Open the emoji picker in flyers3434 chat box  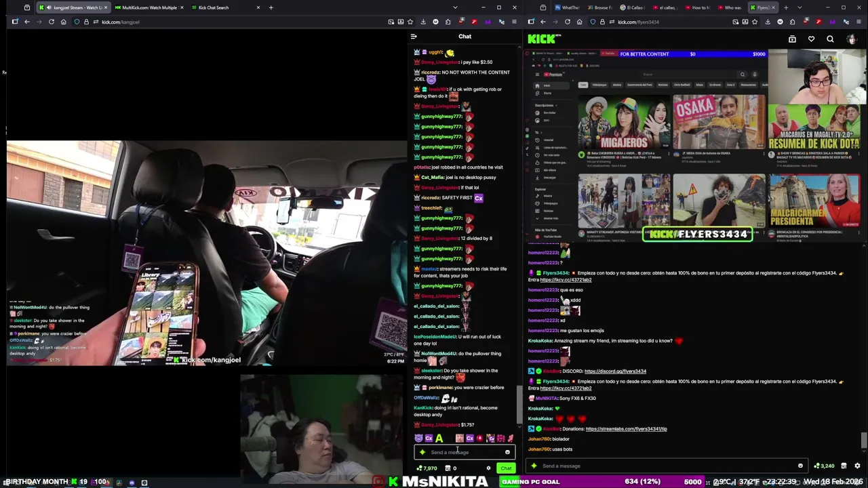coord(800,466)
